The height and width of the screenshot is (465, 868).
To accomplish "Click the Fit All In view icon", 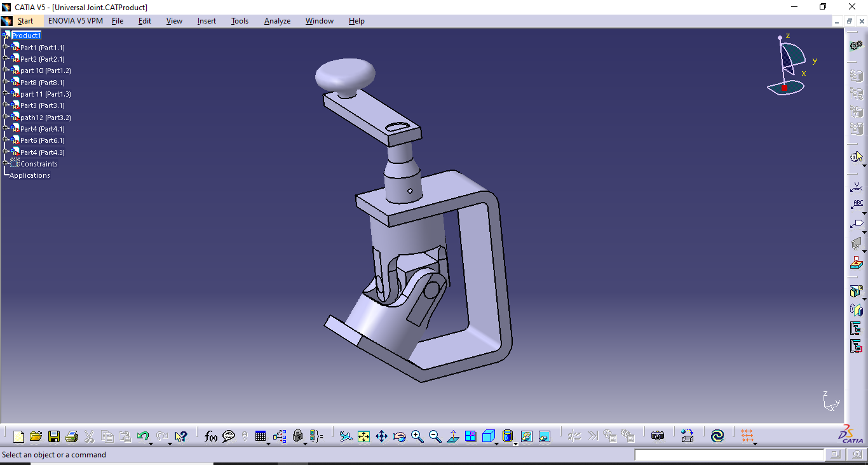I will 363,436.
